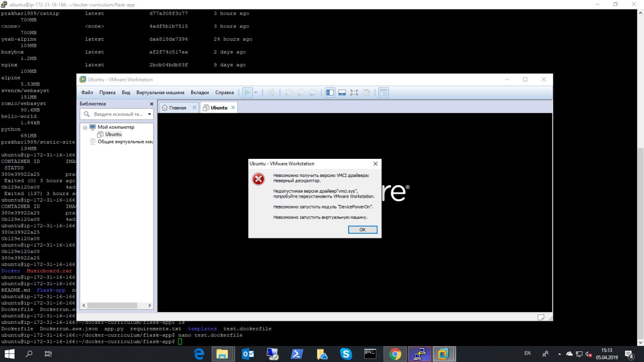Collapse the Мой компьютер tree node

[85, 127]
